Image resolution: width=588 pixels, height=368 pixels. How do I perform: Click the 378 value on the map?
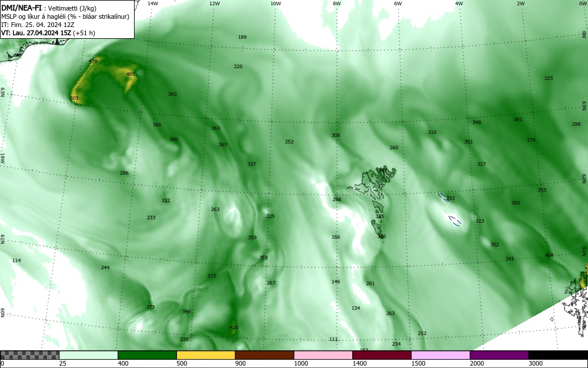tap(531, 140)
